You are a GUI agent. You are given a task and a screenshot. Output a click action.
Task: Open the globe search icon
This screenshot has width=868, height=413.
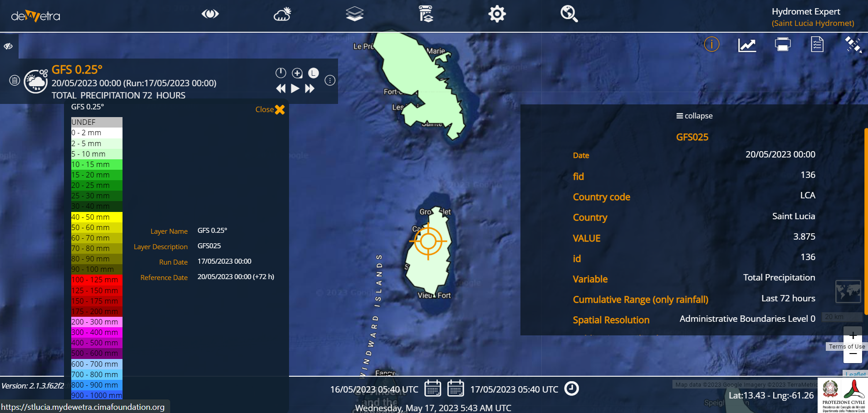569,14
